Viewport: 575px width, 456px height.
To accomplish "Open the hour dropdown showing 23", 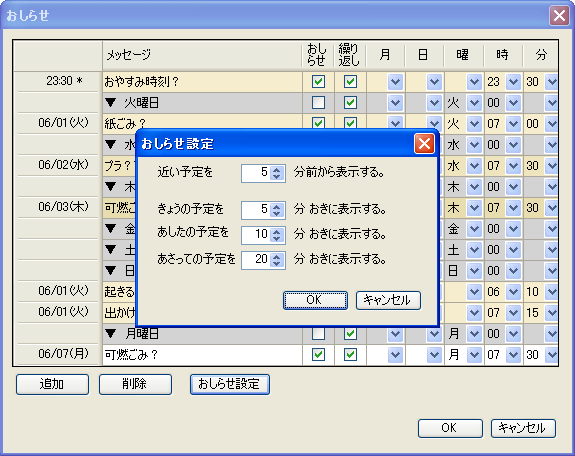I will [x=513, y=81].
